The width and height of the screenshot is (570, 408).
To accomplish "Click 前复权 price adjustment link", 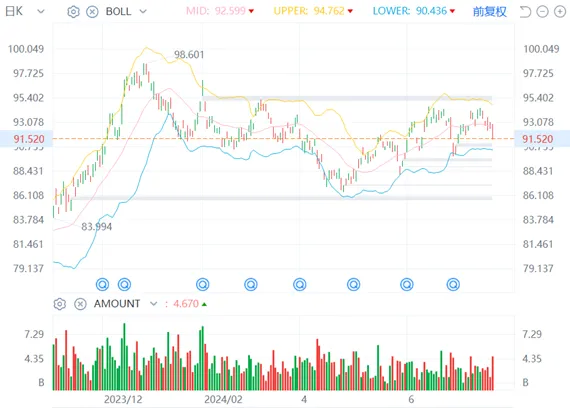I will 490,12.
